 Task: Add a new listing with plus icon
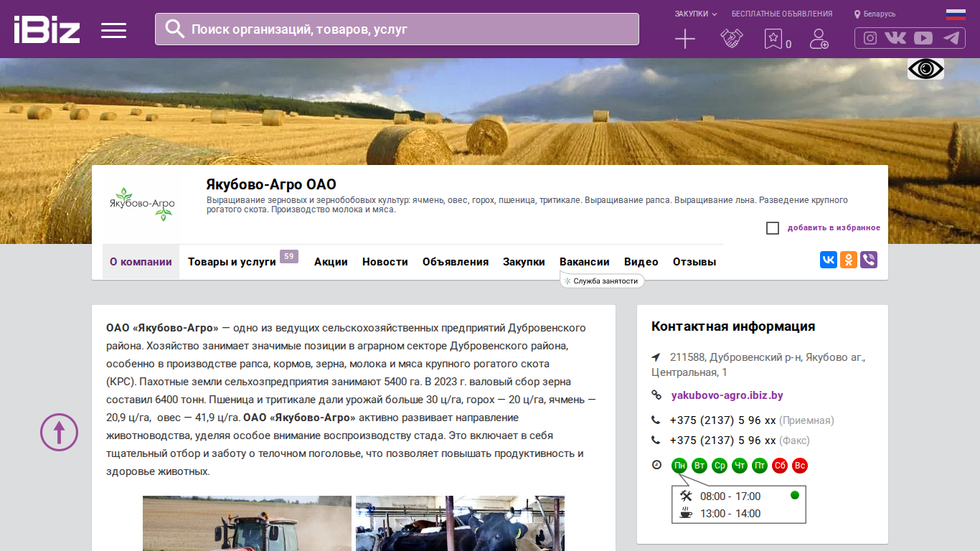pos(685,39)
